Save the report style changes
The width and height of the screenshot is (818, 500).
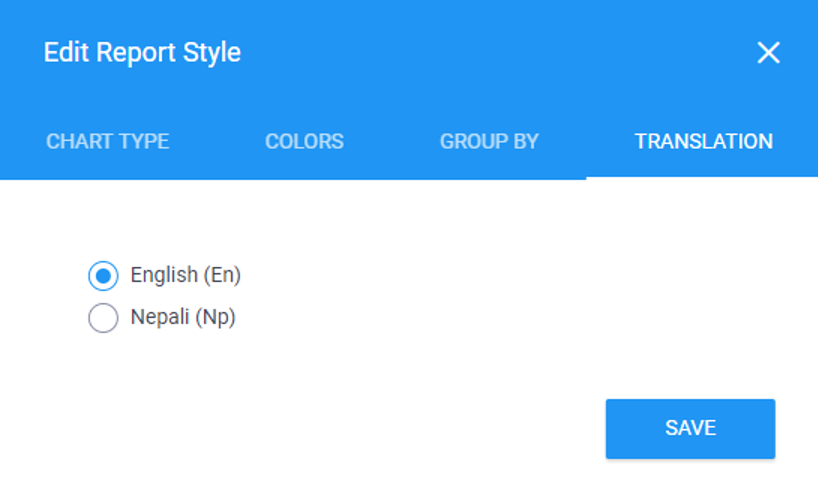pos(690,428)
